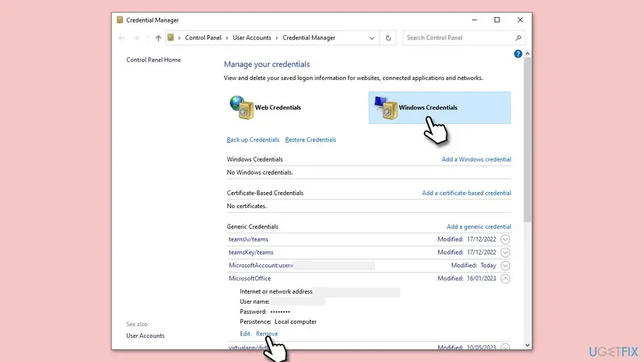Open User Accounts under See also
The height and width of the screenshot is (362, 644).
[145, 336]
